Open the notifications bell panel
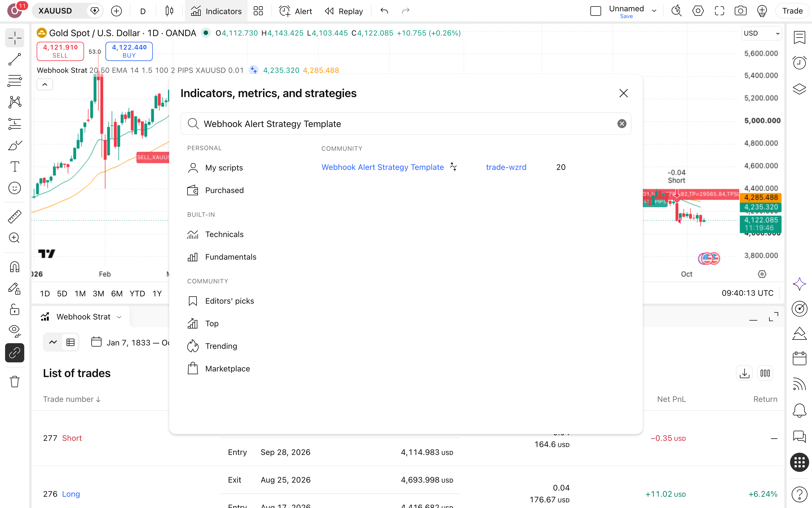This screenshot has height=508, width=812. (799, 410)
